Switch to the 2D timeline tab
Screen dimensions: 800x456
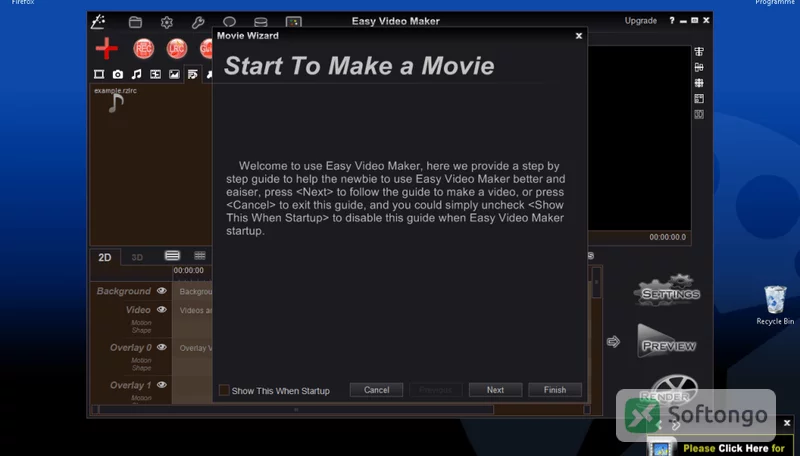click(105, 258)
